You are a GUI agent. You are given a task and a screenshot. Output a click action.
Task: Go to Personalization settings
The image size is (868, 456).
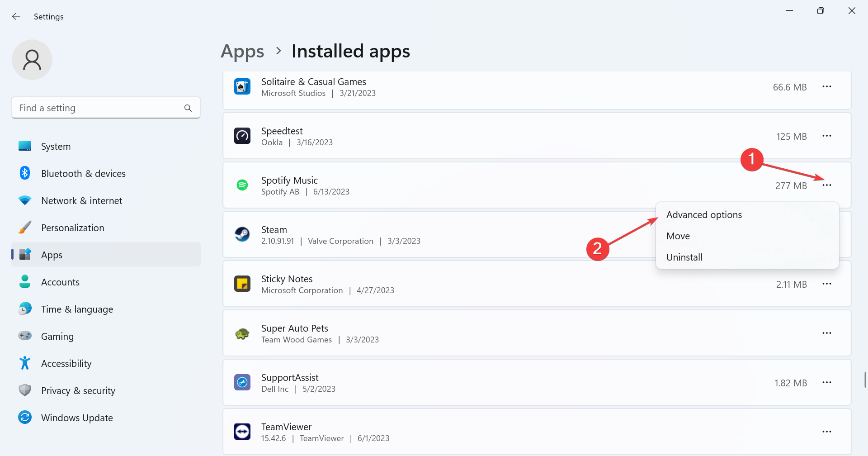tap(106, 228)
